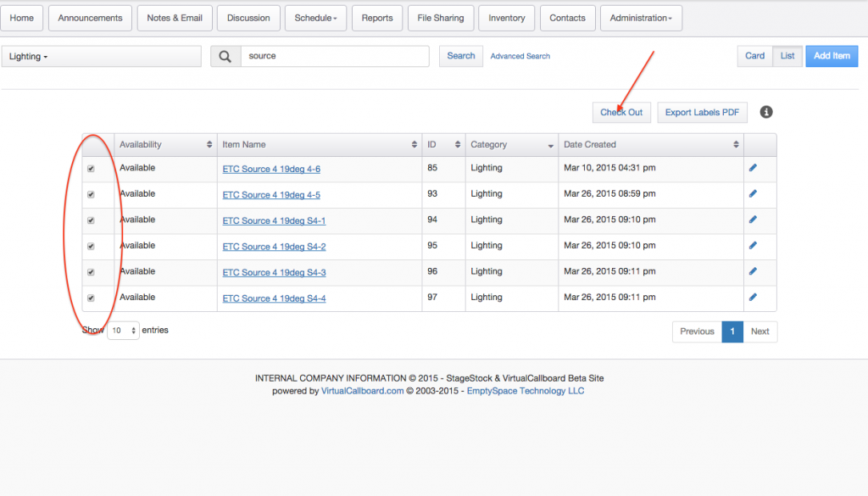Click the Next page button
This screenshot has width=868, height=496.
pos(760,332)
